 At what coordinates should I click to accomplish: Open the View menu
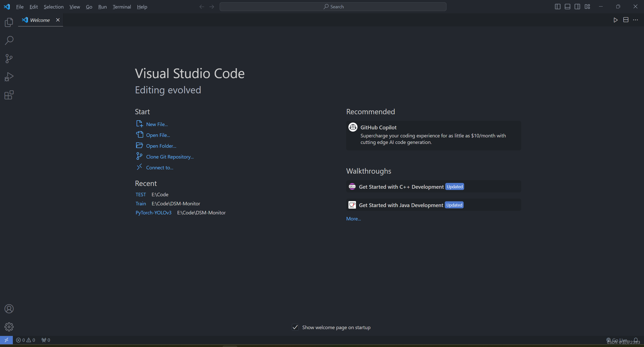(x=75, y=7)
